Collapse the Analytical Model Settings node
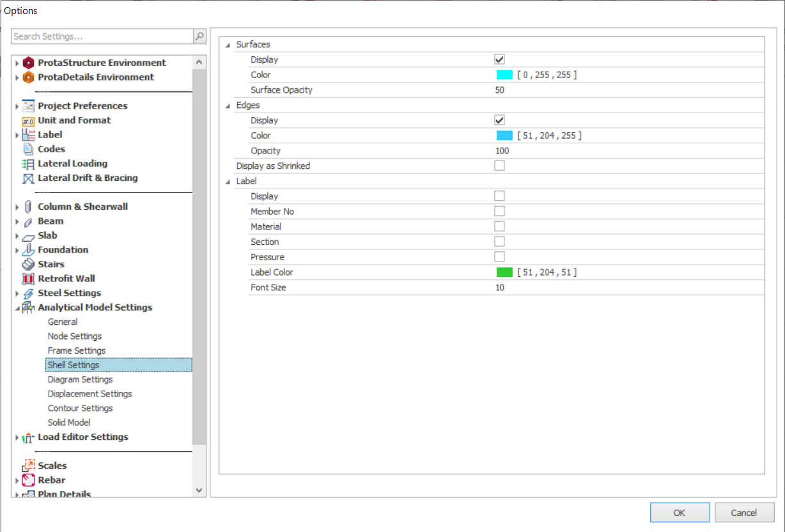Screen dimensions: 785x532 click(x=17, y=308)
